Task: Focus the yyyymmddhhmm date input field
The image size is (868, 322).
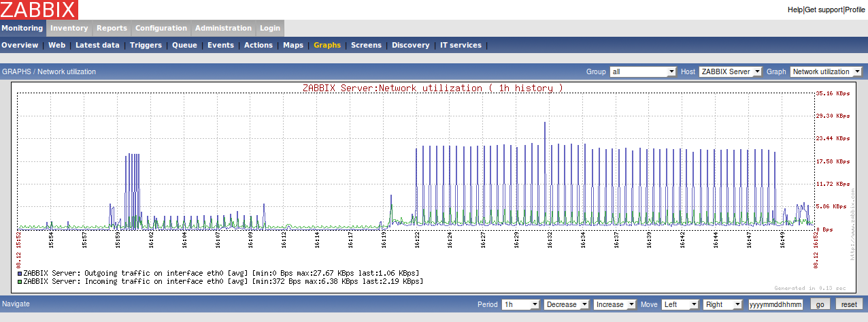Action: click(775, 304)
